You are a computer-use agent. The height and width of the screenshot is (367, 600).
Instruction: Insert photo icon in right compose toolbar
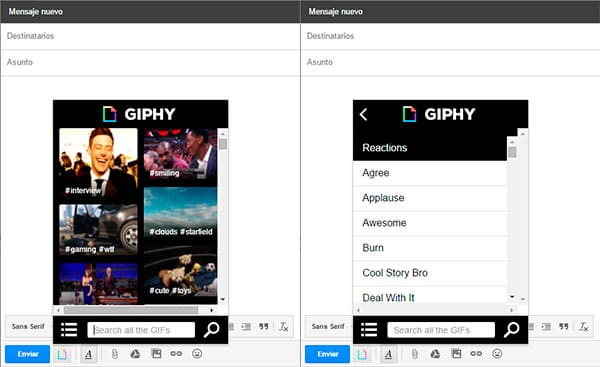tap(456, 354)
